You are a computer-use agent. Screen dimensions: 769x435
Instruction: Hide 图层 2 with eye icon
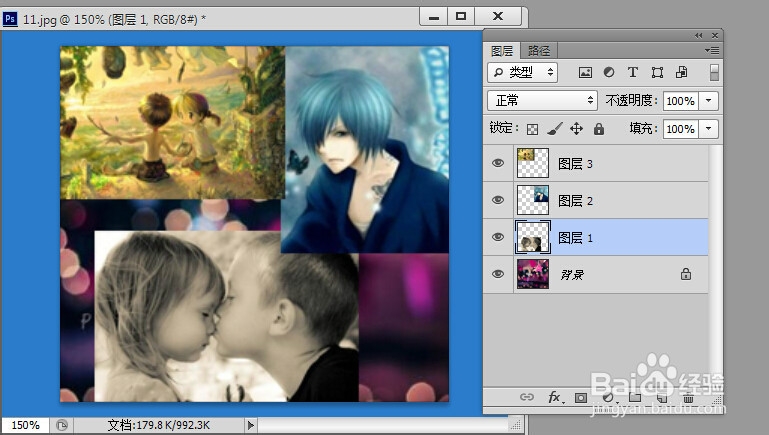tap(498, 200)
